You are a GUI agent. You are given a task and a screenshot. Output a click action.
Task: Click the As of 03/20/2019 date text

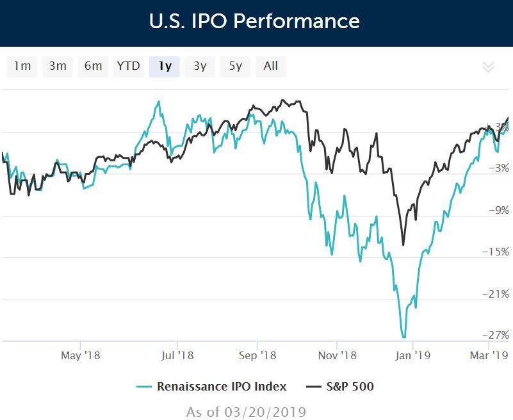[246, 411]
